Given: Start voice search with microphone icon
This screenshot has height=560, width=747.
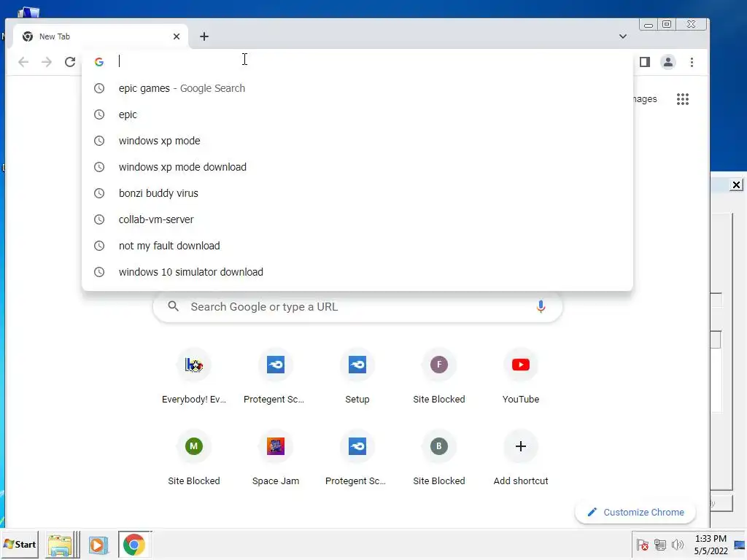Looking at the screenshot, I should tap(541, 307).
